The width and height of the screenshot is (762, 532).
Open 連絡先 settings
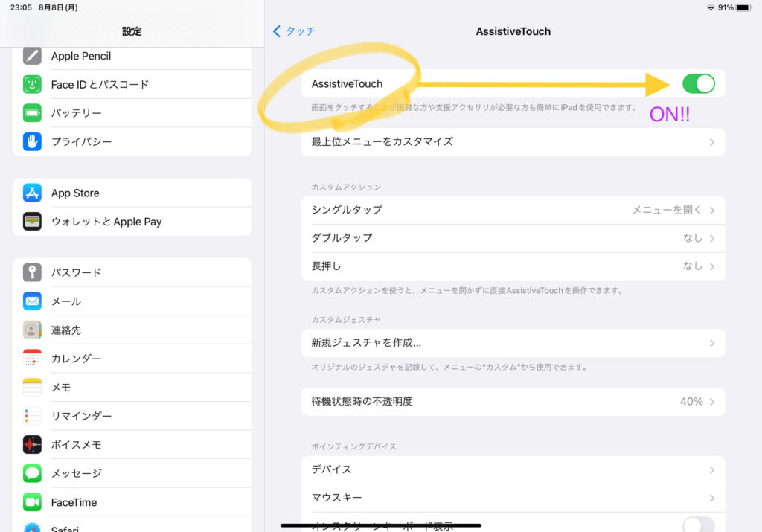click(x=132, y=330)
